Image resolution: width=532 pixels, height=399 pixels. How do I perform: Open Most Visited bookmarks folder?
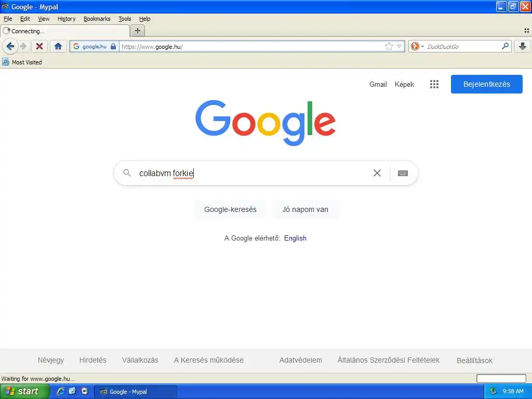(x=22, y=62)
